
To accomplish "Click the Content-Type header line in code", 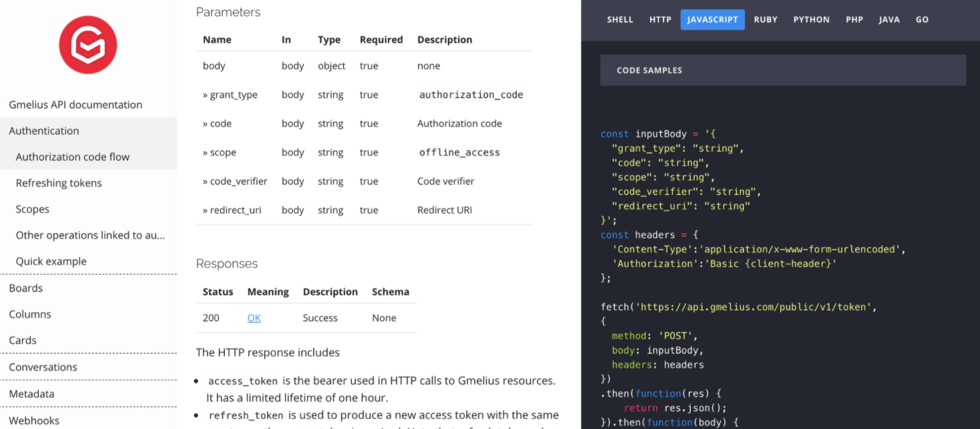I will tap(758, 249).
